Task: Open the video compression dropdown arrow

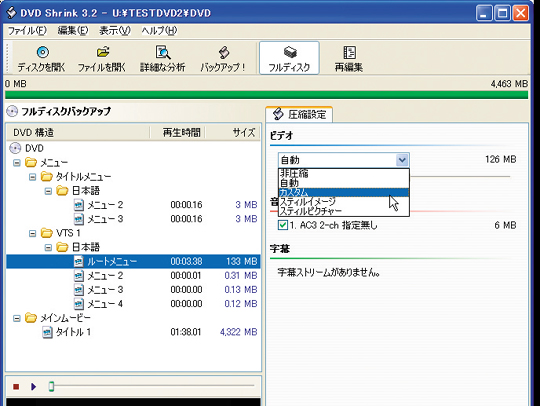Action: point(402,160)
